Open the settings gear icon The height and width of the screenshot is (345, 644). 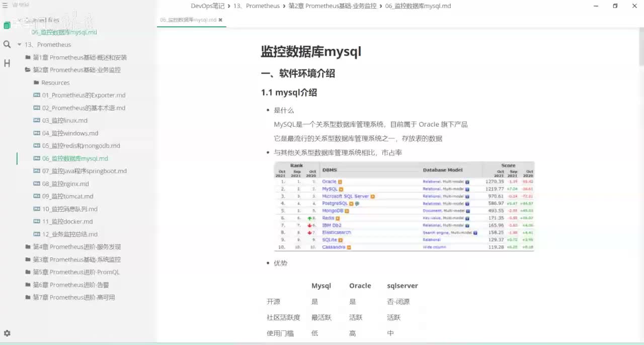(7, 333)
